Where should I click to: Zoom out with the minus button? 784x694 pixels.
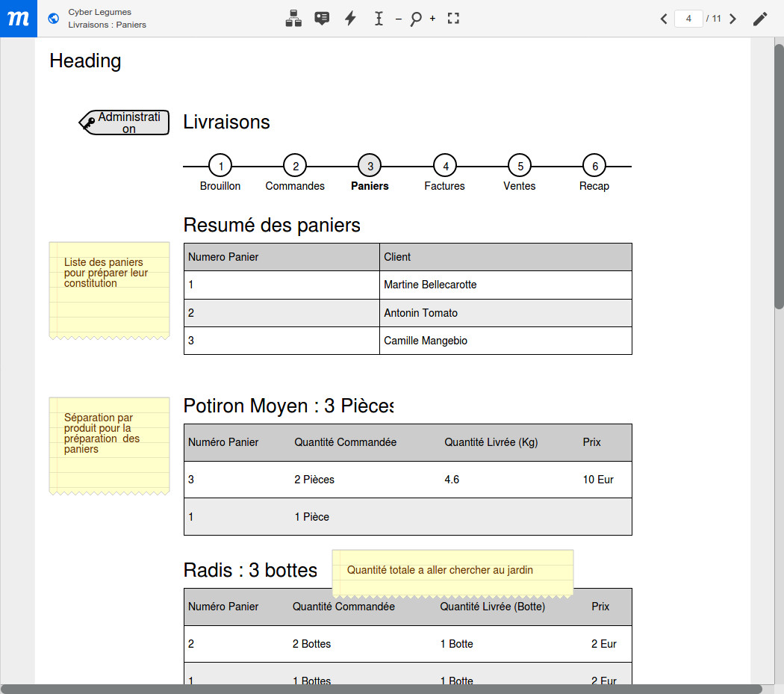pyautogui.click(x=398, y=19)
